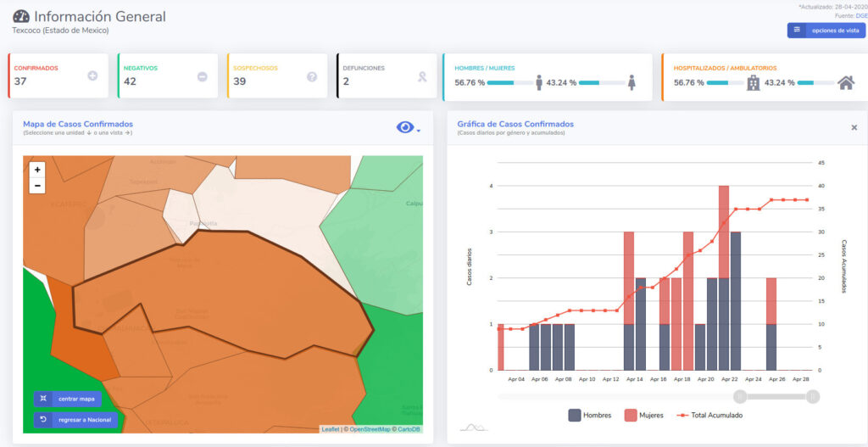Click the ribbon icon in Defunciones card
Screen dimensions: 868x447
pos(420,76)
